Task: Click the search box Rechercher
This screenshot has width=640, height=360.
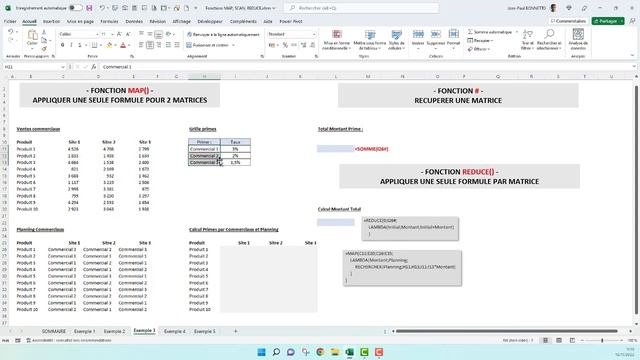Action: [361, 8]
